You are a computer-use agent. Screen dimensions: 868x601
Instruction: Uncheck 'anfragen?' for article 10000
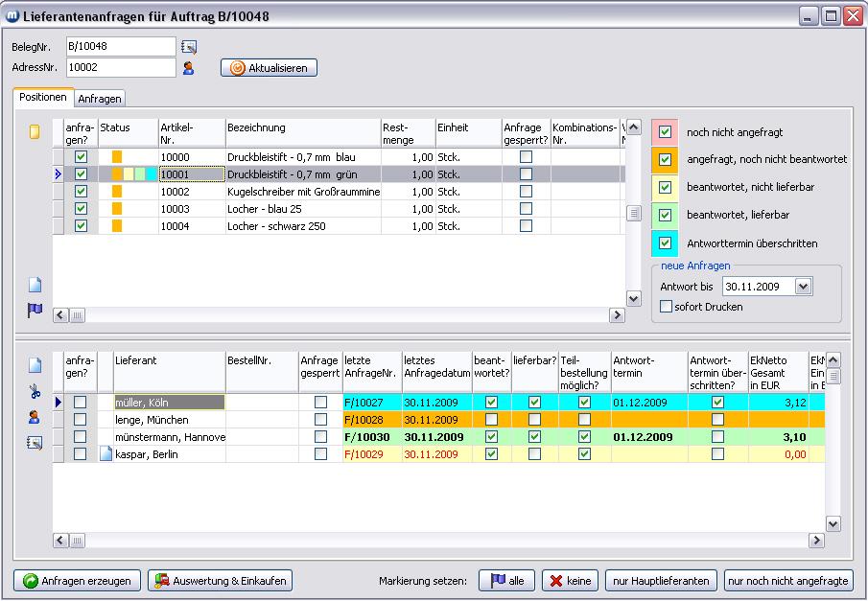tap(82, 156)
